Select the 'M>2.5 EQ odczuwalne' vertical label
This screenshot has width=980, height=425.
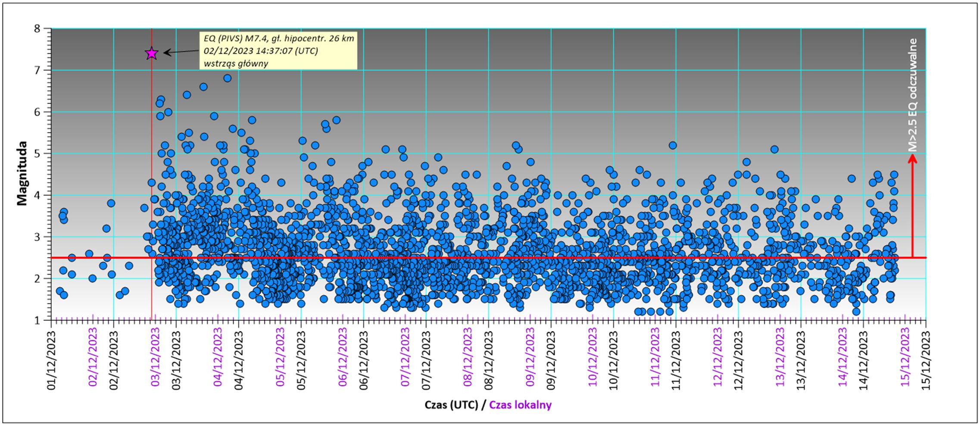[x=913, y=95]
